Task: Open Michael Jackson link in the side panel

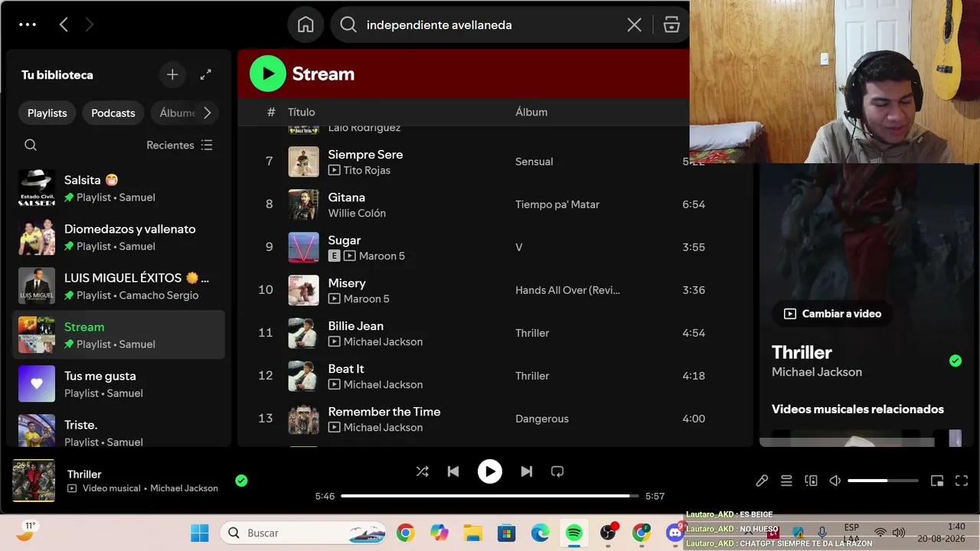Action: 817,372
